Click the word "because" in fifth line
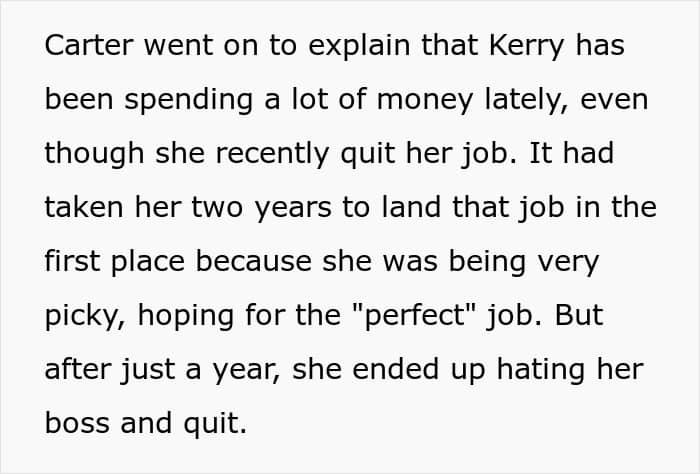Screen dimensions: 700x474 click(253, 262)
